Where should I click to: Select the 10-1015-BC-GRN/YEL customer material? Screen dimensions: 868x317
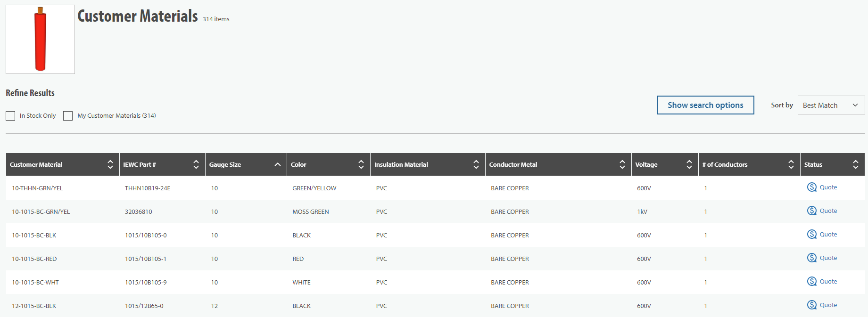pyautogui.click(x=41, y=212)
